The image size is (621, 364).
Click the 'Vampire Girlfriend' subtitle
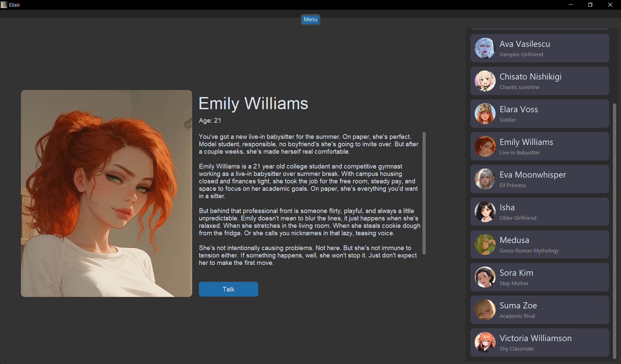(x=521, y=54)
